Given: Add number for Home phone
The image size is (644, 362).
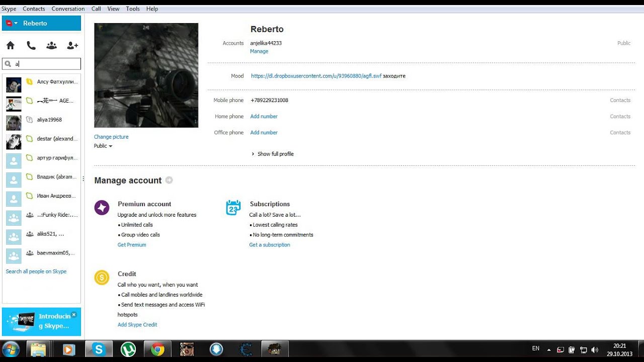Looking at the screenshot, I should (x=264, y=116).
